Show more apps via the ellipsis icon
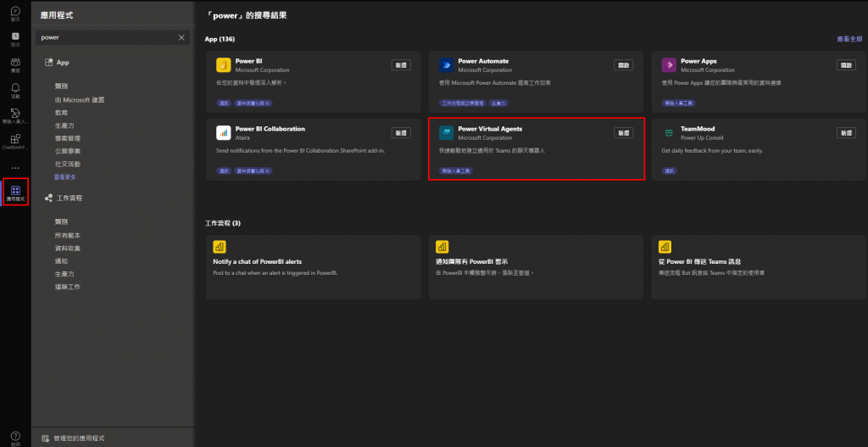 pos(15,168)
